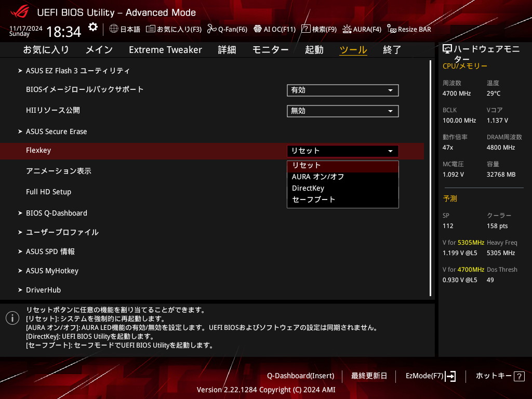Click the 4700 MHz frequency value
This screenshot has height=399, width=532.
456,94
